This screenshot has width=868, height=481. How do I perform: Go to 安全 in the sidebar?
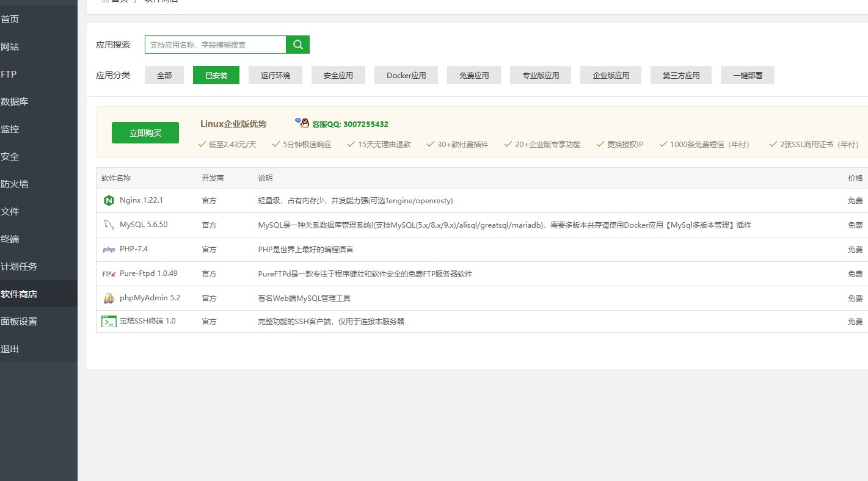click(x=38, y=156)
